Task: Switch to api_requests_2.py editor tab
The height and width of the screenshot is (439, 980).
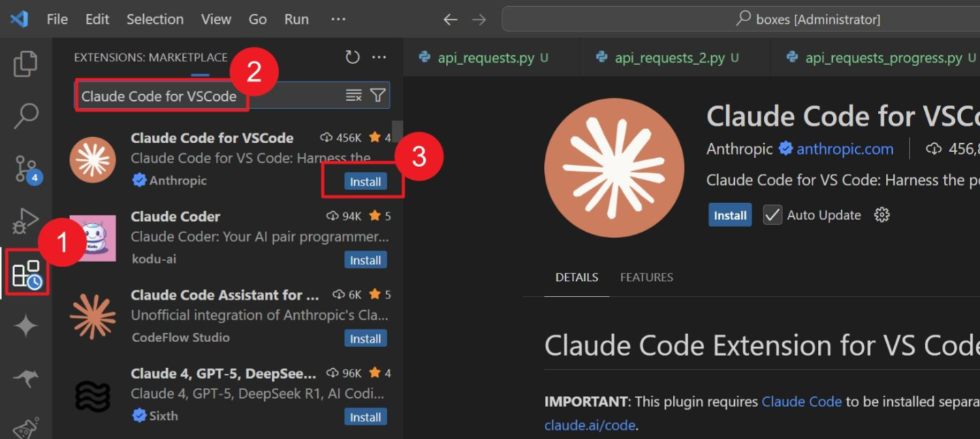Action: pos(675,57)
